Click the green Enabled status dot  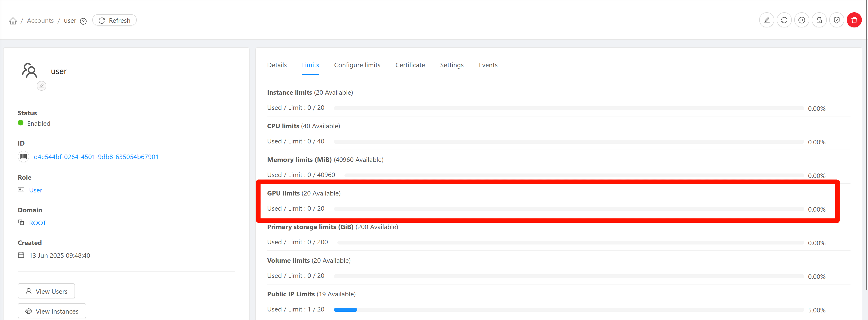(21, 123)
